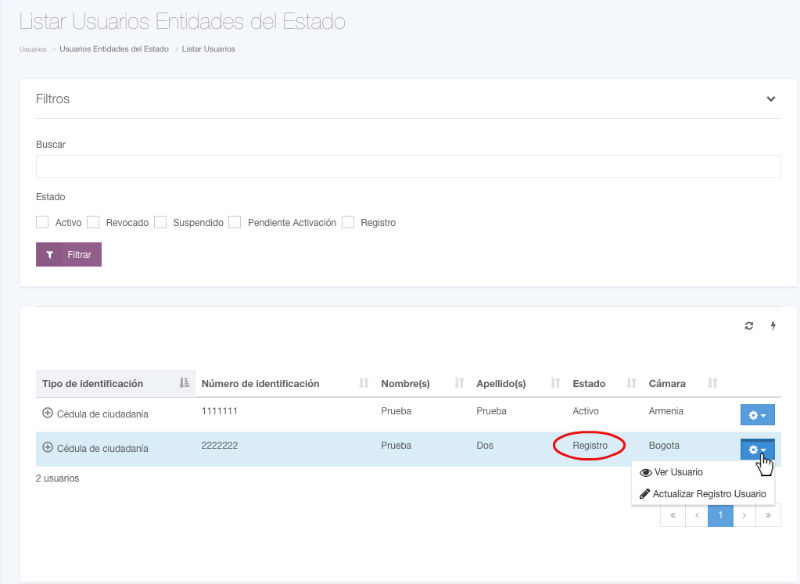Enable the Activo status checkbox
This screenshot has height=584, width=800.
pos(43,222)
